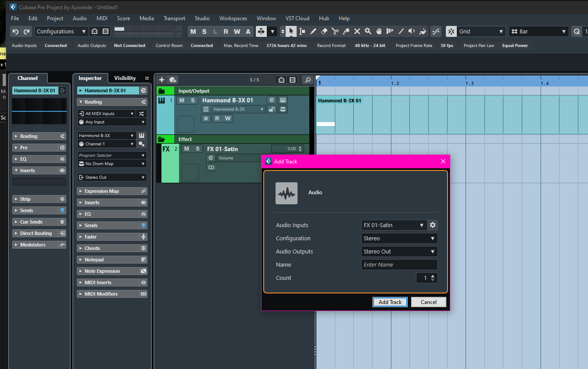Undo the last action in toolbar
The image size is (588, 369).
(x=15, y=32)
